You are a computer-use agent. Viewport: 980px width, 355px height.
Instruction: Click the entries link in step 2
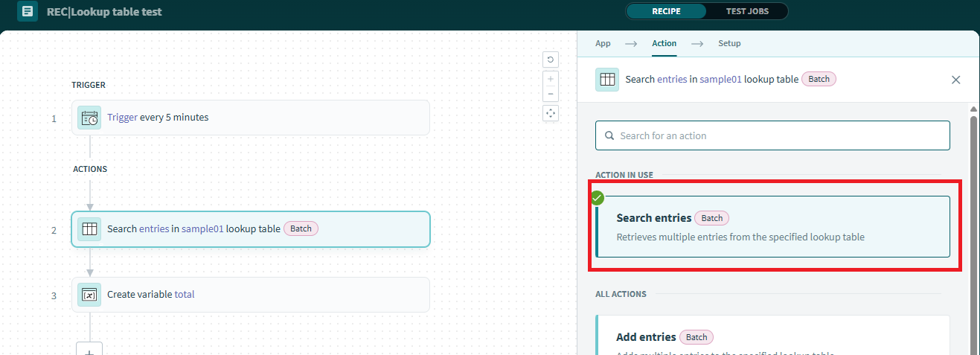point(154,228)
